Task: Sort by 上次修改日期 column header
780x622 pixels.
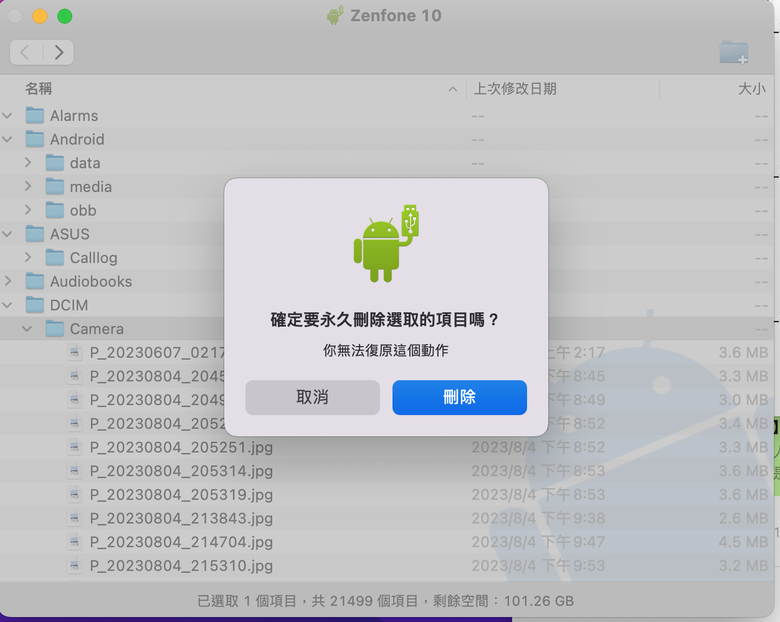Action: tap(515, 89)
